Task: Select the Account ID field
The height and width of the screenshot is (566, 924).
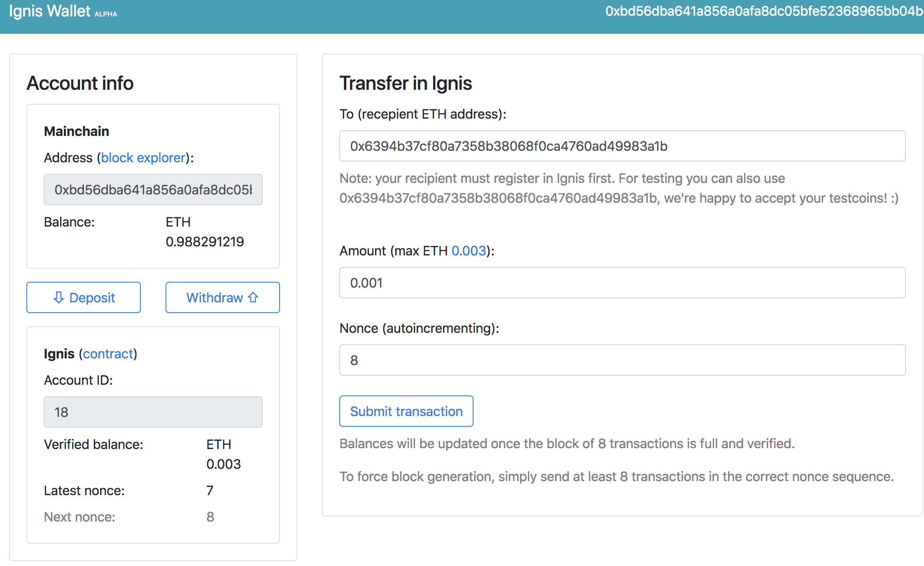Action: pos(153,412)
